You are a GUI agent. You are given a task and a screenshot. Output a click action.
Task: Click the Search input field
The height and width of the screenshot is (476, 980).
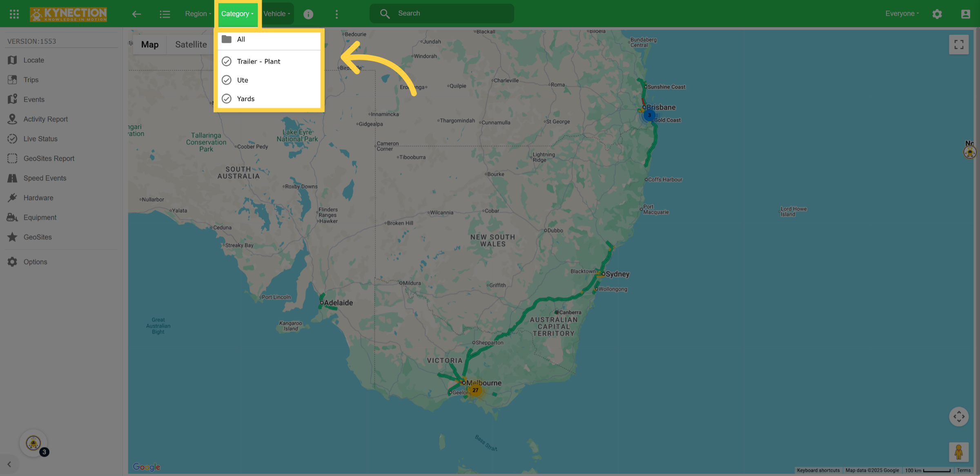tap(441, 13)
